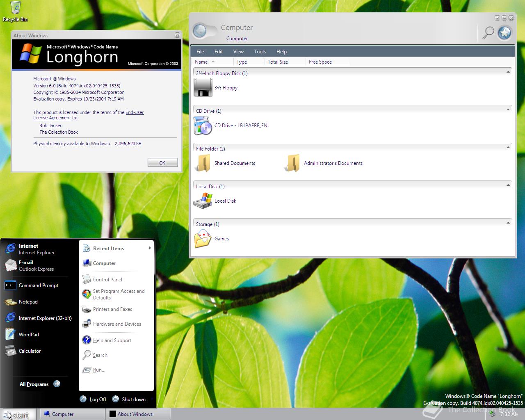Open Search from Start menu
The image size is (525, 420).
(116, 355)
